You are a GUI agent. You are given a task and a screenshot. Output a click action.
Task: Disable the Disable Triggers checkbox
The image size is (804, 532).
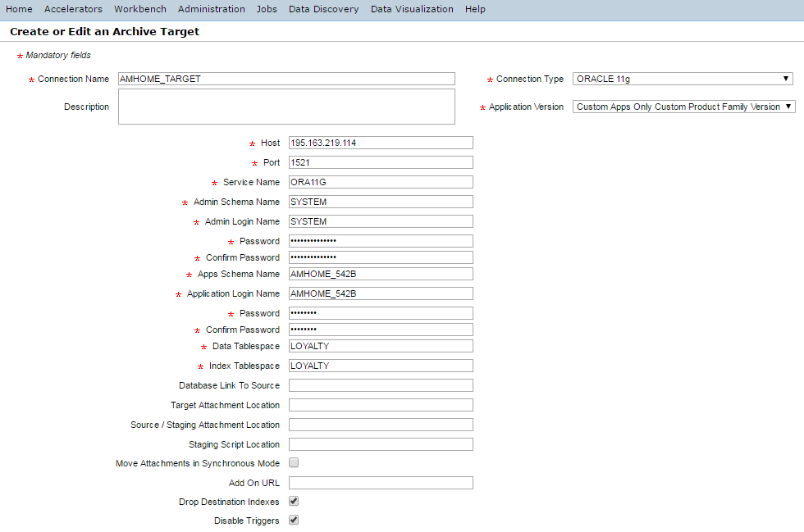[294, 520]
